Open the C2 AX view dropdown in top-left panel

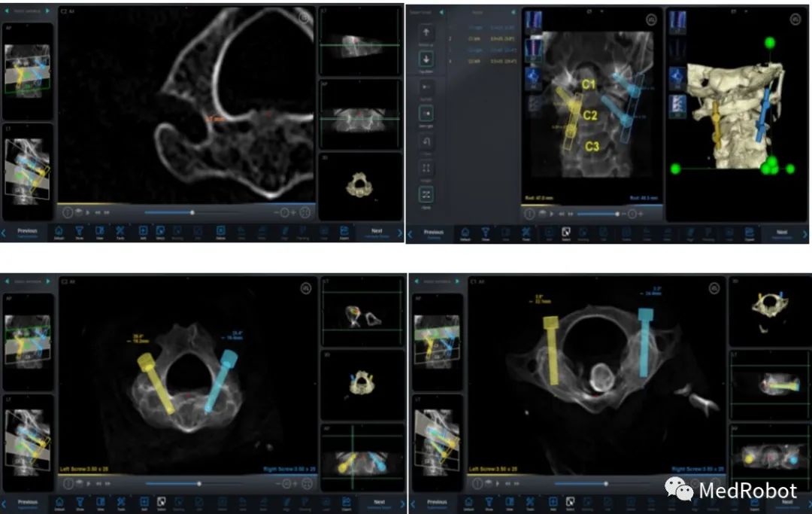coord(68,12)
